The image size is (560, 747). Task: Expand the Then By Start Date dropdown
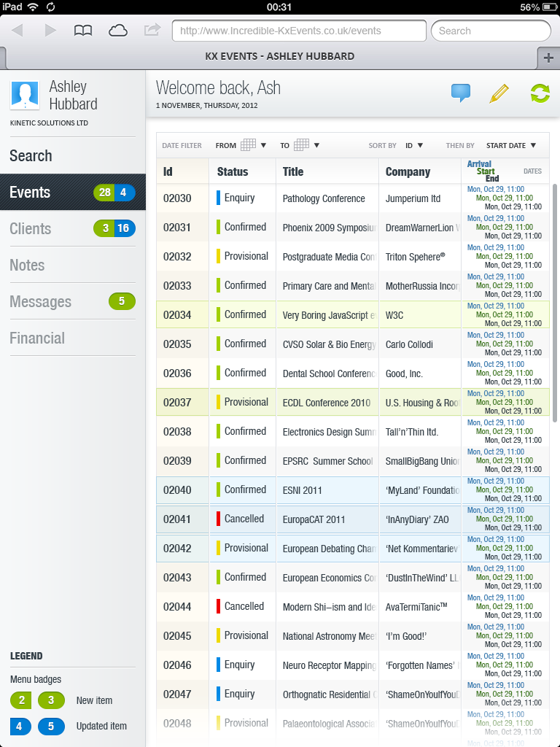pos(511,145)
